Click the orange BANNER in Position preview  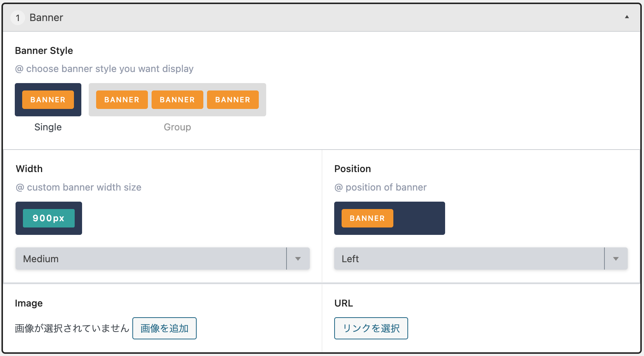click(x=367, y=218)
